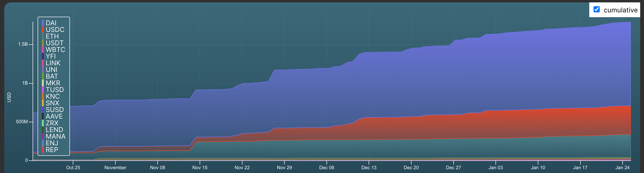Screen dimensions: 644x173
Task: Select the USDT legend entry
Action: click(x=53, y=43)
